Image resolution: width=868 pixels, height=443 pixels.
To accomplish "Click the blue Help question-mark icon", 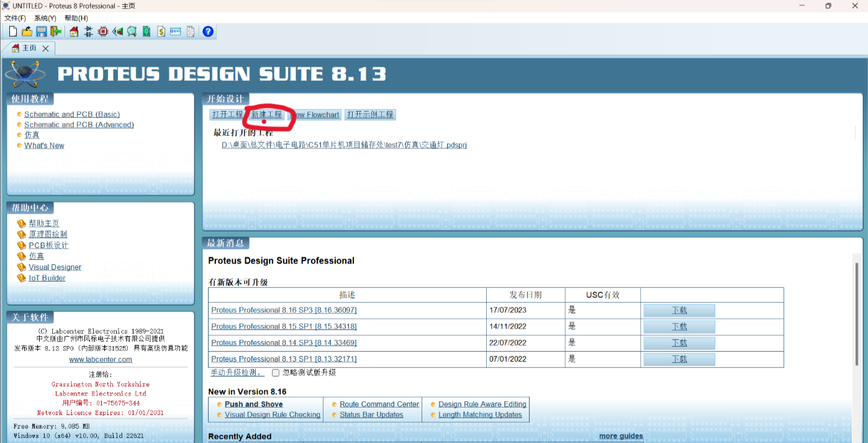I will point(208,32).
